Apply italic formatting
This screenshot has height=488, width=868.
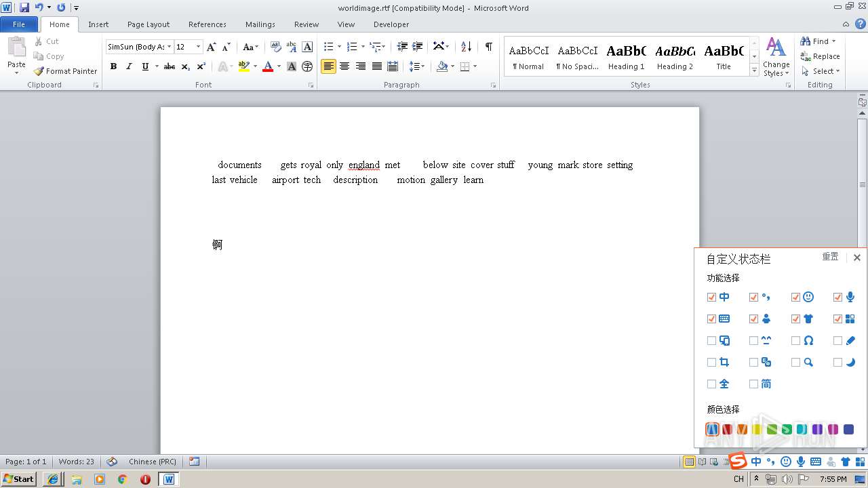129,66
